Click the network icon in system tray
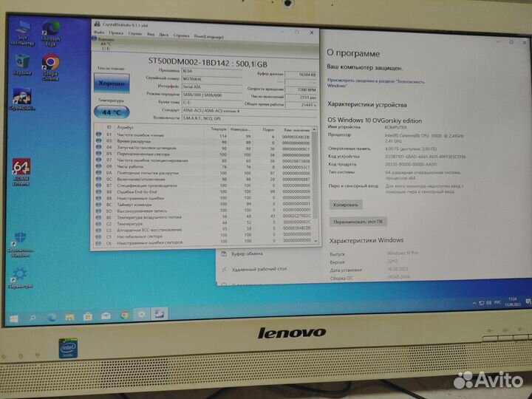The width and height of the screenshot is (532, 399). (x=481, y=303)
